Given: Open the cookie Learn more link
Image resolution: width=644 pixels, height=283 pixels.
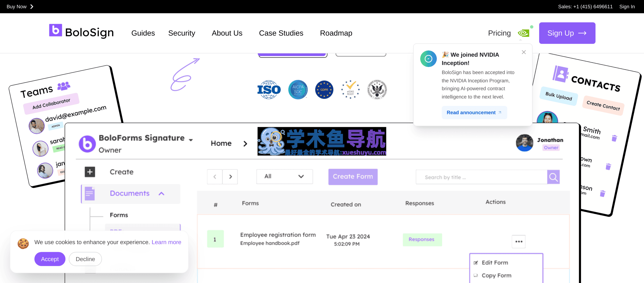Looking at the screenshot, I should (x=166, y=242).
